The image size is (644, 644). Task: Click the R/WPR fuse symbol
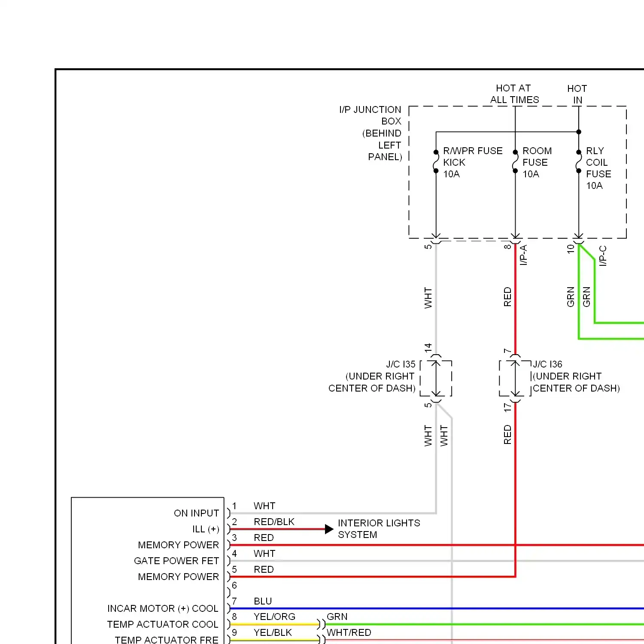[x=436, y=161]
